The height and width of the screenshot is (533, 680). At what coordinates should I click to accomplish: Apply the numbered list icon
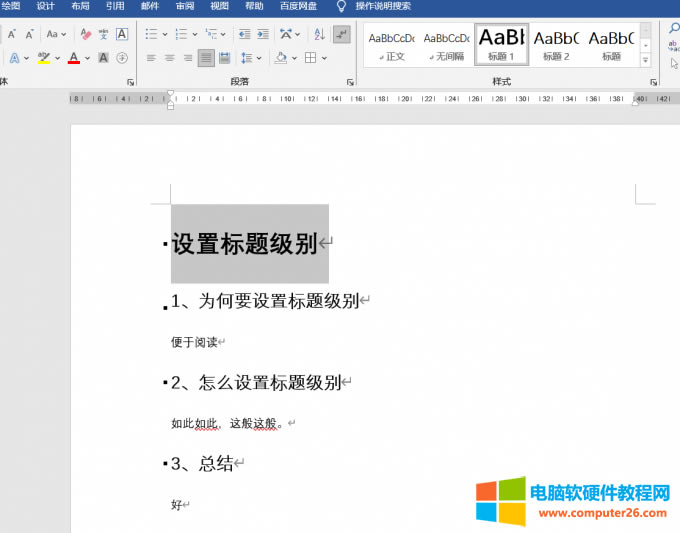coord(181,34)
